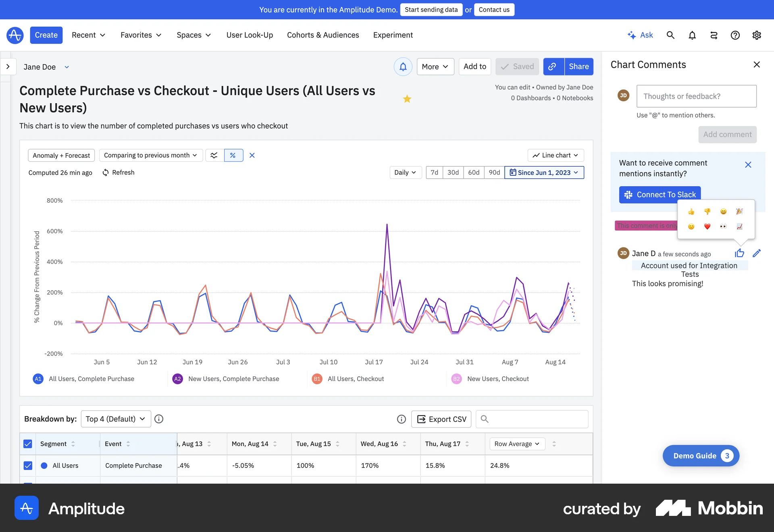Select the heart emoji reaction

pyautogui.click(x=707, y=227)
